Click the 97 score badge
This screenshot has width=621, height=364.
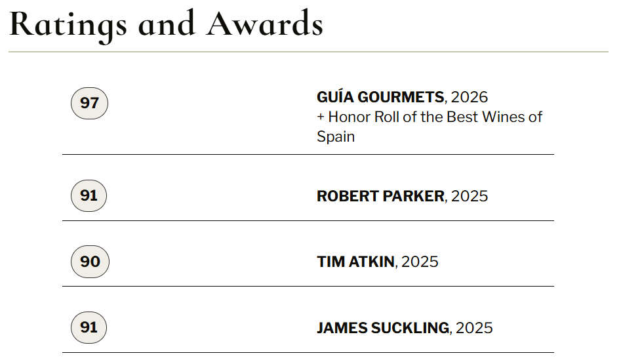click(x=89, y=104)
